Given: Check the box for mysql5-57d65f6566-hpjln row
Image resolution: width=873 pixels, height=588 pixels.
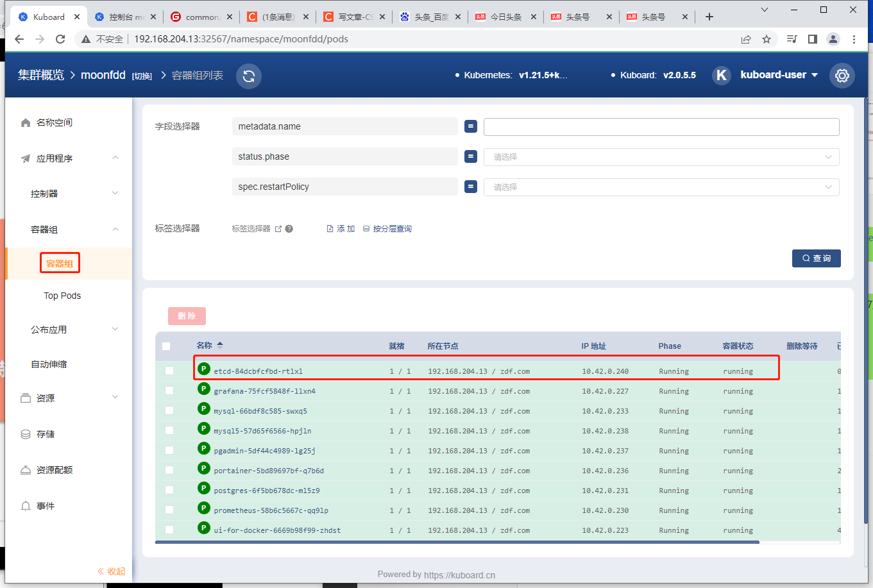Looking at the screenshot, I should click(x=169, y=430).
